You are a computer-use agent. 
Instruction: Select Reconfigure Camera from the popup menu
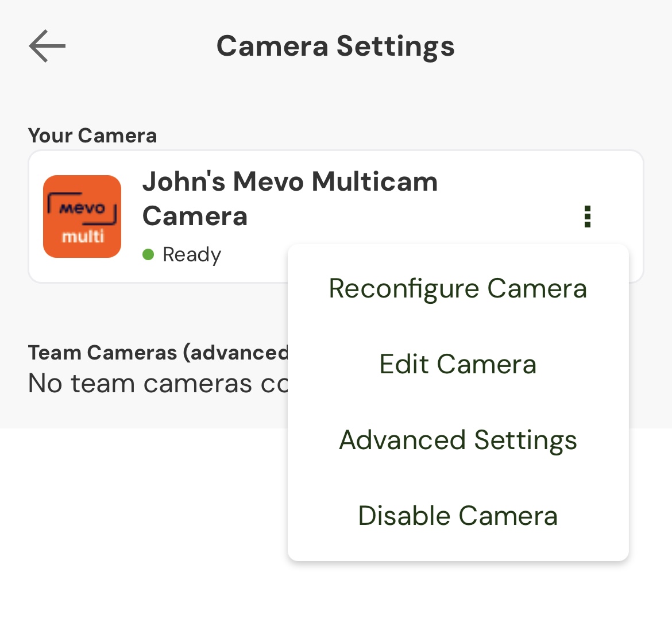(458, 288)
